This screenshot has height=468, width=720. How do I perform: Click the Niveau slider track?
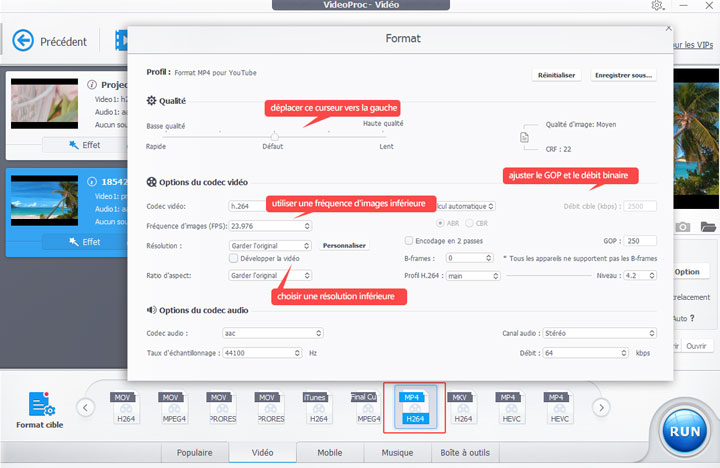pyautogui.click(x=549, y=276)
